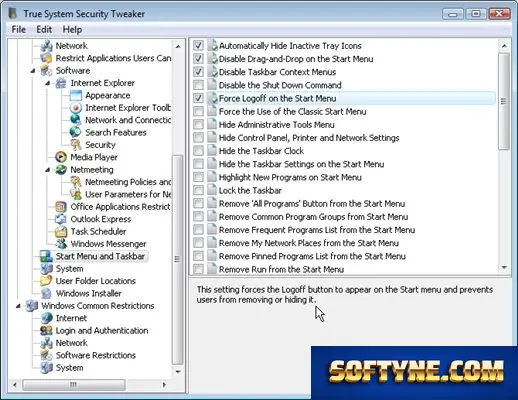The width and height of the screenshot is (518, 400).
Task: Enable Disable the Shut Down Command checkbox
Action: (x=198, y=85)
